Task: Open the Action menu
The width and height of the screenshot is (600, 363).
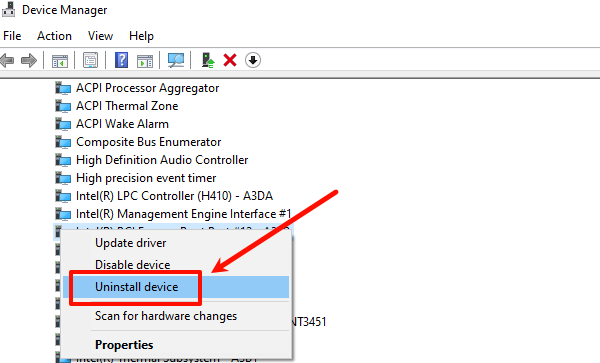Action: coord(54,36)
